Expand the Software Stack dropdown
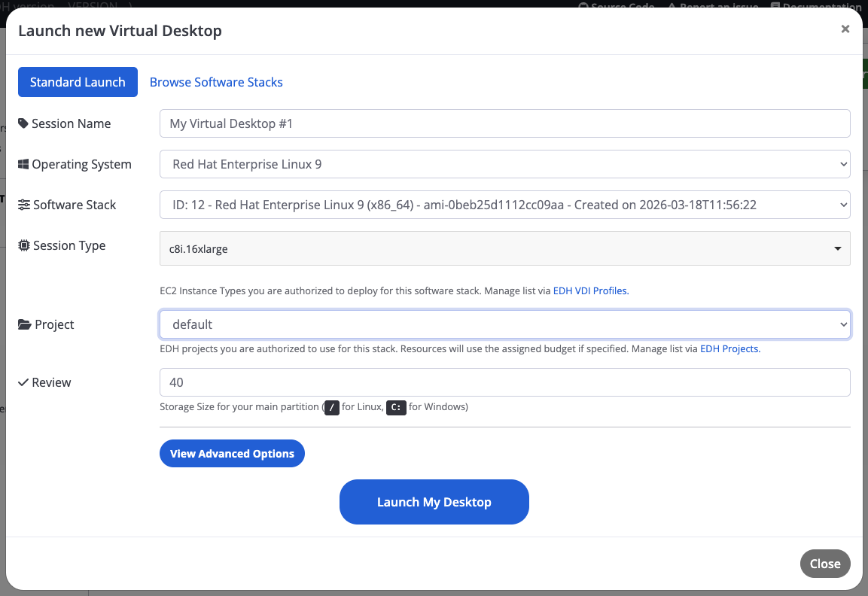 click(x=504, y=205)
